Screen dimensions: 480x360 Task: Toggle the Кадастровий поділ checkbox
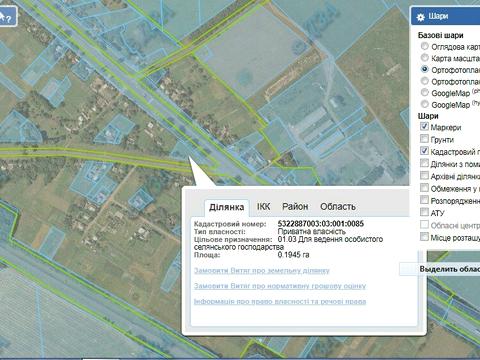[424, 151]
